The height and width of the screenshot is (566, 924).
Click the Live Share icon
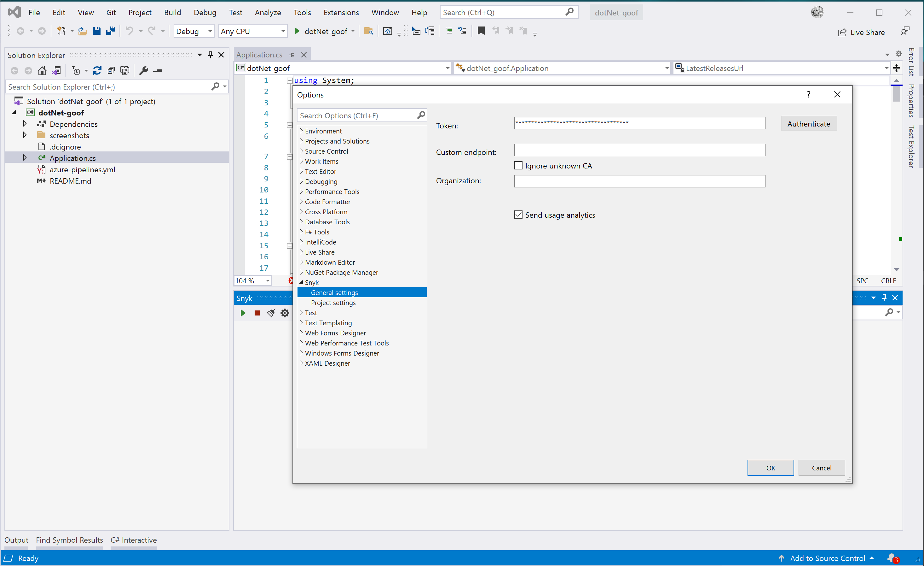click(842, 32)
